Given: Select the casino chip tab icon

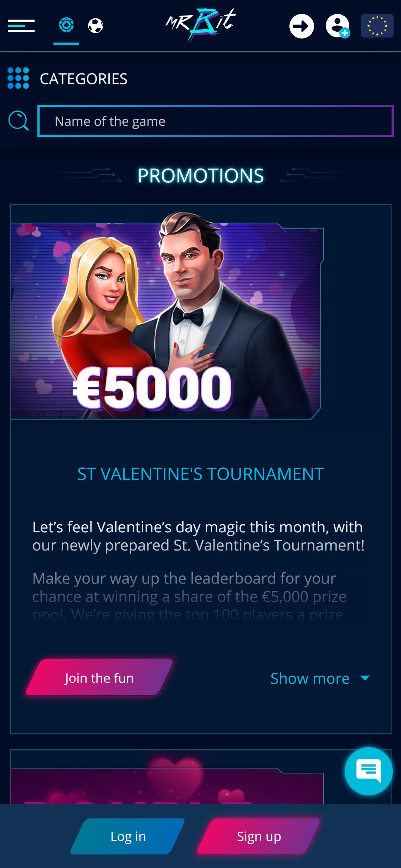Looking at the screenshot, I should coord(66,25).
